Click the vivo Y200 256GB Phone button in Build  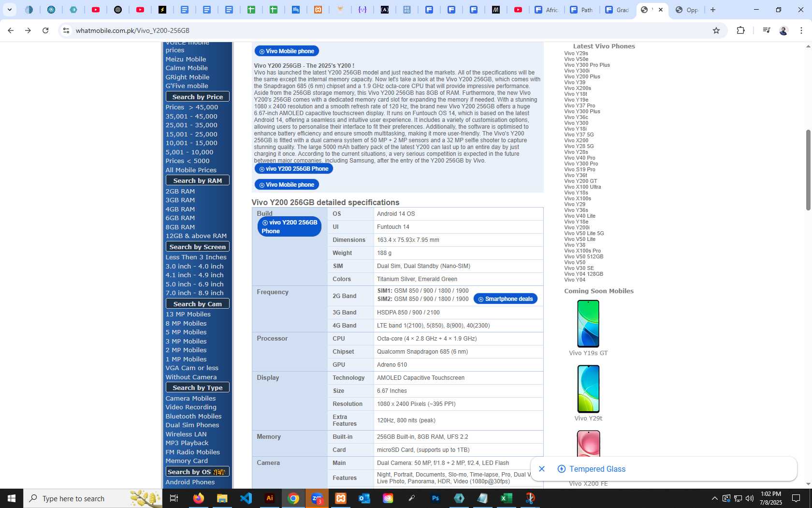click(x=289, y=227)
